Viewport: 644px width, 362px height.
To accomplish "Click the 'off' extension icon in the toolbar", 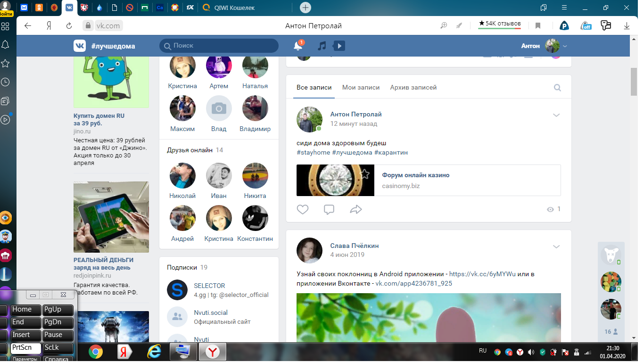I will (586, 26).
